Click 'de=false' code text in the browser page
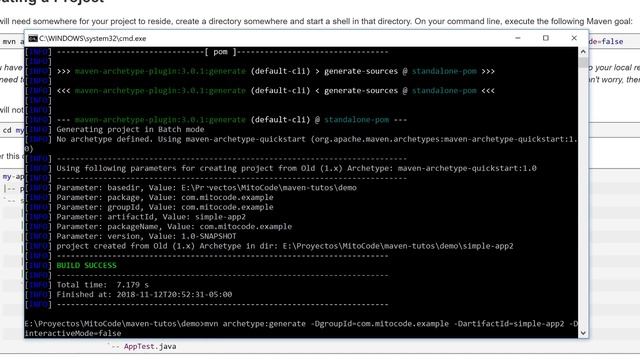Image resolution: width=640 pixels, height=360 pixels. (606, 42)
